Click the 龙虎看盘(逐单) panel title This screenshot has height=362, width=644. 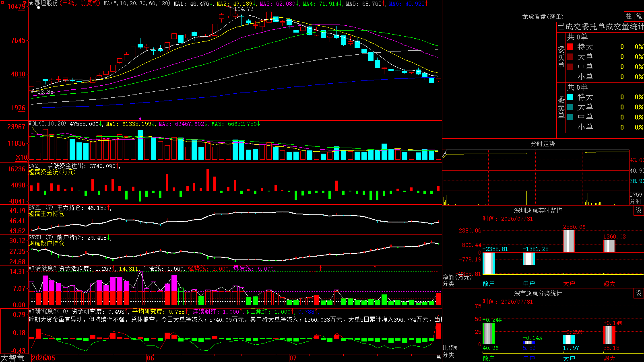[543, 16]
